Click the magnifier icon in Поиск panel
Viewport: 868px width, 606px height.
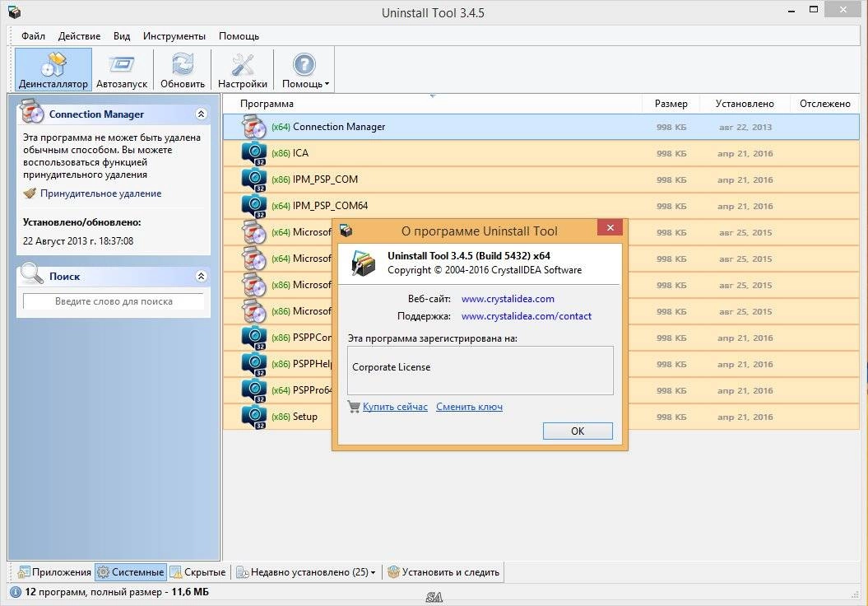31,273
